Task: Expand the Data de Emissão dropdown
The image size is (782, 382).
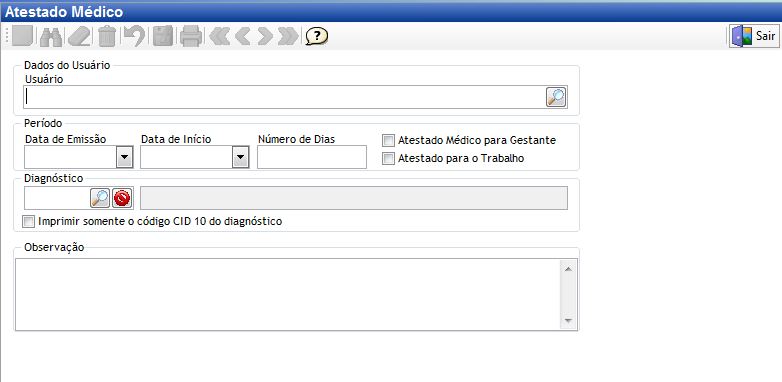Action: click(125, 158)
